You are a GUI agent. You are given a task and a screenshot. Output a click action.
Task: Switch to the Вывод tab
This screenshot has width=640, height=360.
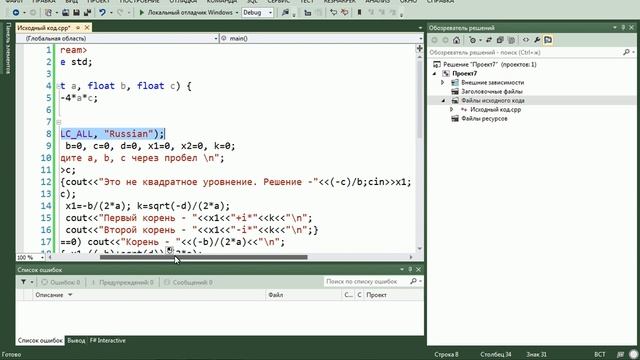[x=76, y=340]
